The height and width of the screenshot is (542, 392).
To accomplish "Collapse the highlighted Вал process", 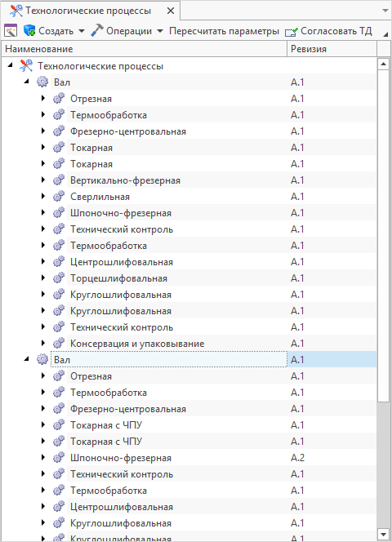I will [x=27, y=359].
